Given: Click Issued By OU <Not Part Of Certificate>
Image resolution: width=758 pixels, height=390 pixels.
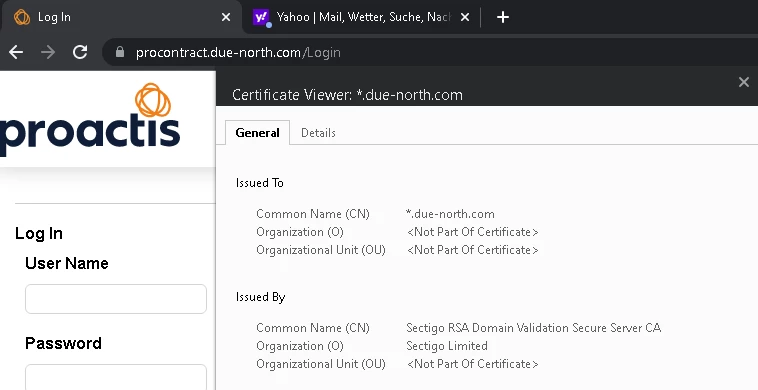Looking at the screenshot, I should 473,364.
